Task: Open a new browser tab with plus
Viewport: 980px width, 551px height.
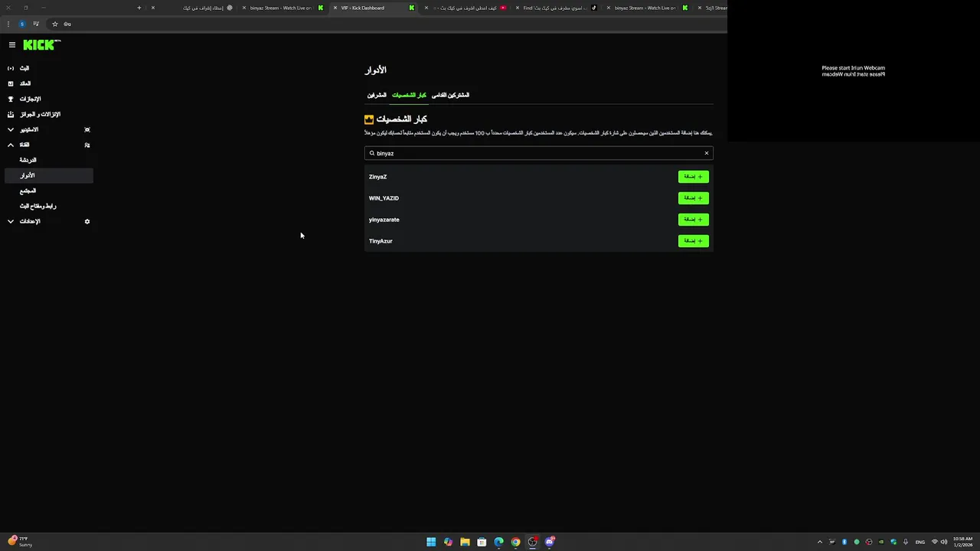Action: click(139, 8)
